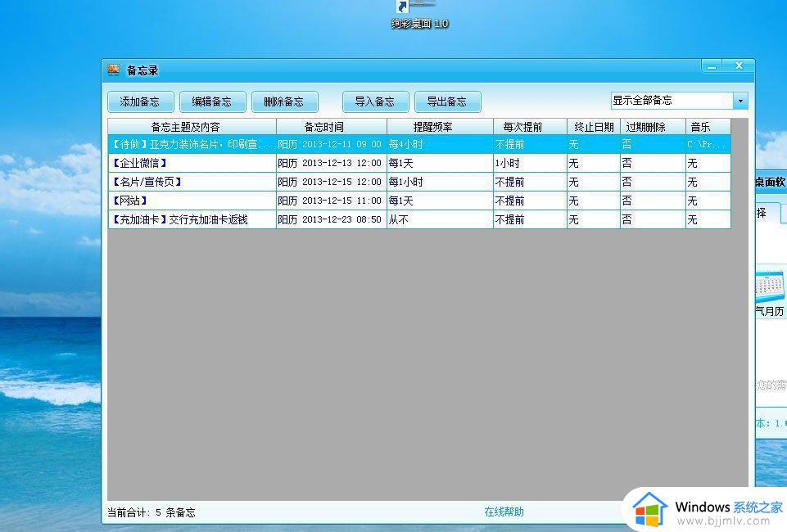
Task: Click the 添加备忘 button
Action: coord(141,101)
